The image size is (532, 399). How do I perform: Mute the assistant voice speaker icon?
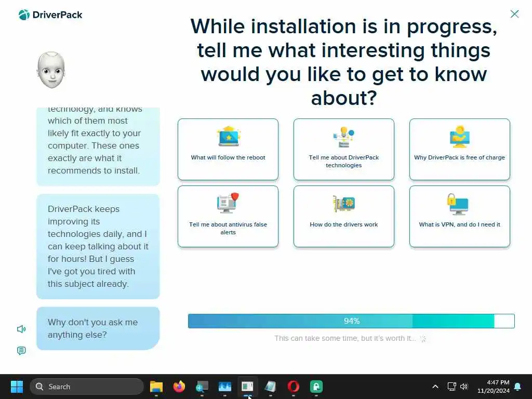[x=21, y=329]
